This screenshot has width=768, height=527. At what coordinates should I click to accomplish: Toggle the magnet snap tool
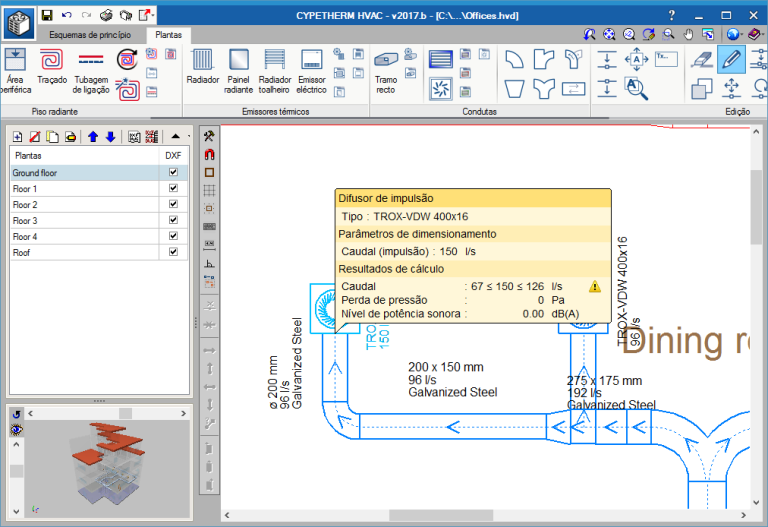coord(210,155)
